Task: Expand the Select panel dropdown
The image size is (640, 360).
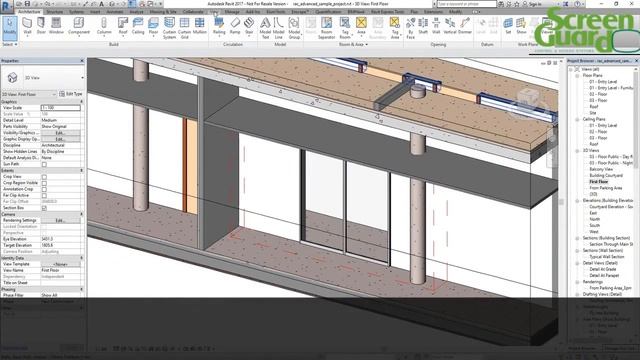Action: 10,44
